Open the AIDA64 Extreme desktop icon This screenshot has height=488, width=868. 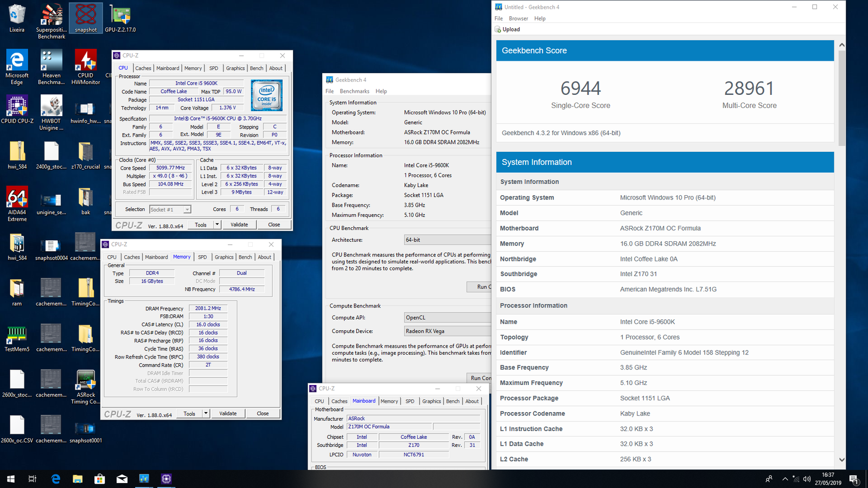pyautogui.click(x=17, y=198)
